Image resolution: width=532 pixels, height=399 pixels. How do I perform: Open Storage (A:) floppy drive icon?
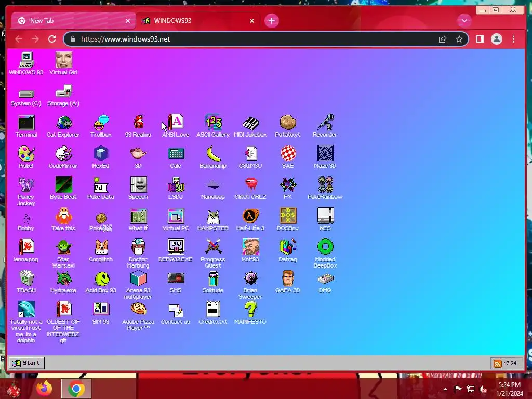pos(63,96)
